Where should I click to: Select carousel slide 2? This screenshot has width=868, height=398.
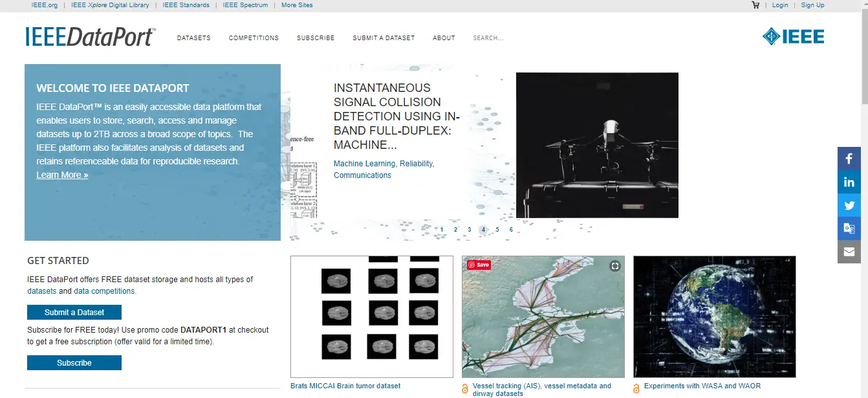(x=455, y=230)
